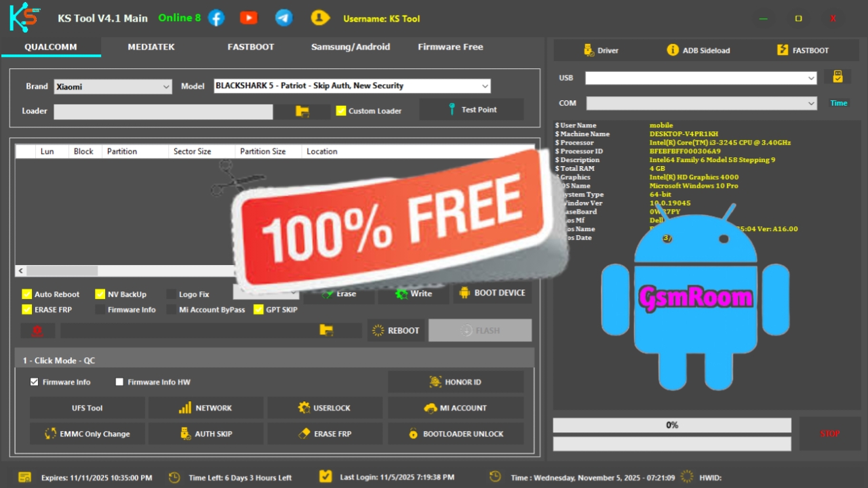Viewport: 868px width, 488px height.
Task: Browse for loader with folder icon
Action: [x=302, y=111]
